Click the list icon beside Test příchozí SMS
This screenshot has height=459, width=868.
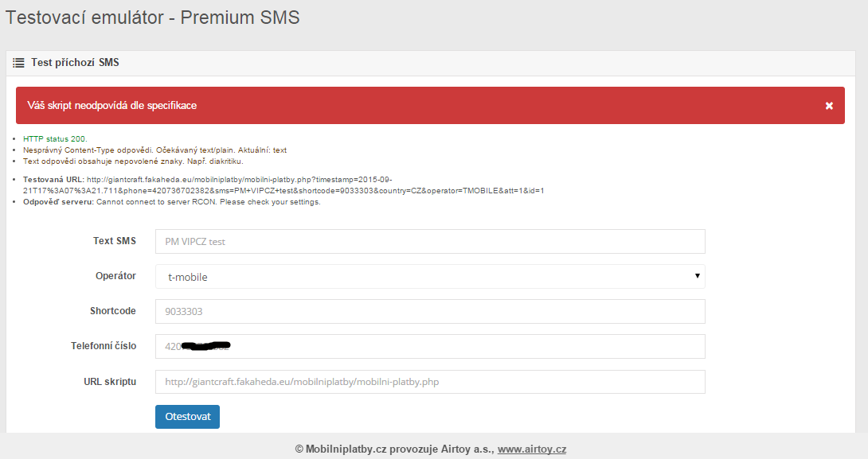(x=19, y=63)
